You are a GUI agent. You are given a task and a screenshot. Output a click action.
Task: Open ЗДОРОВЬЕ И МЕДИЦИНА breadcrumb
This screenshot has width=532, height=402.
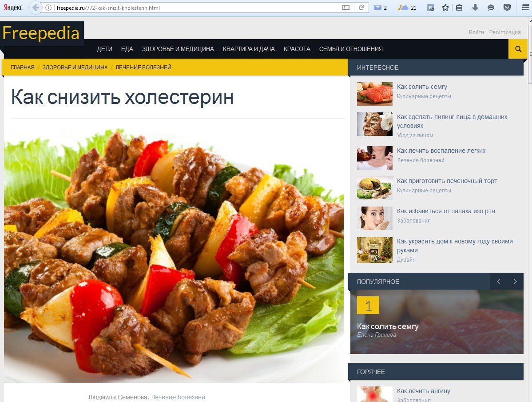pos(75,67)
